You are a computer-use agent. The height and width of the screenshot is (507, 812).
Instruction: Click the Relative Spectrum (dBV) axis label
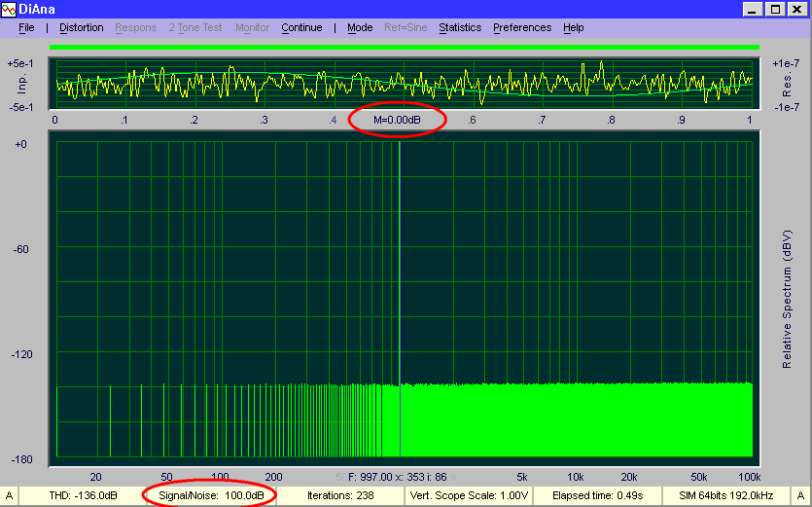(787, 299)
